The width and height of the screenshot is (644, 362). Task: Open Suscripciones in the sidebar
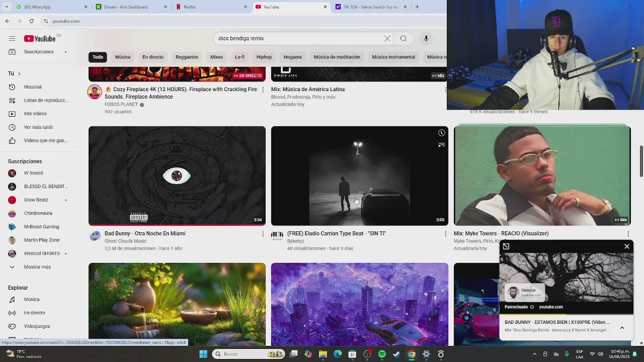[x=38, y=52]
